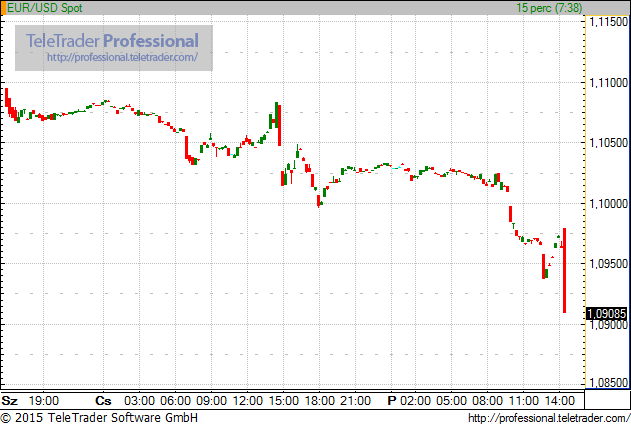
Task: Click the 1,09500 price axis label
Action: (x=608, y=264)
